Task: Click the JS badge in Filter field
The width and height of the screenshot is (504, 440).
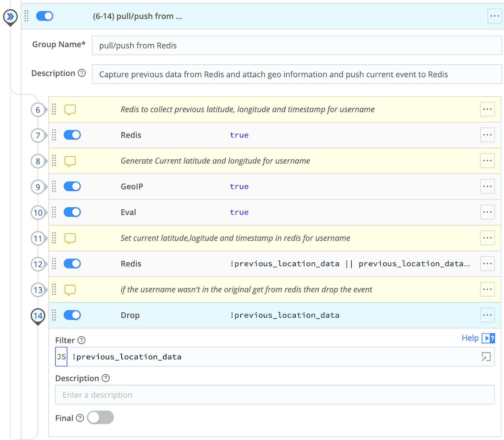Action: pos(61,357)
